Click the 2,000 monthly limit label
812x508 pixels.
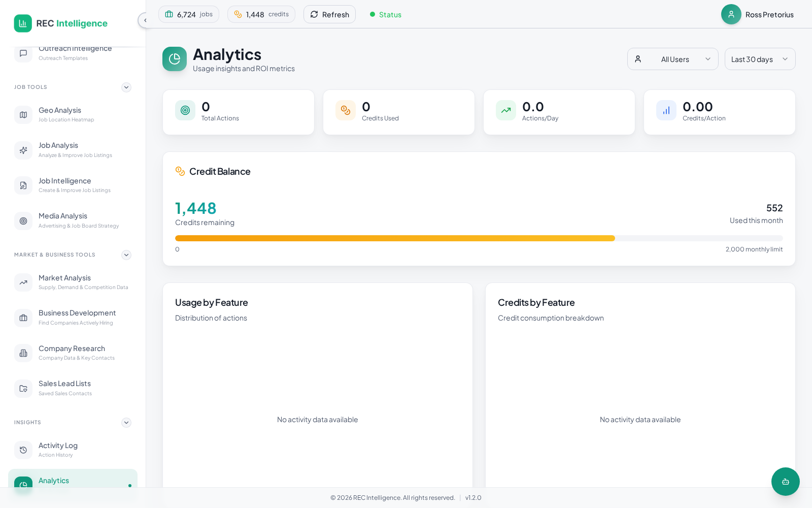coord(754,249)
